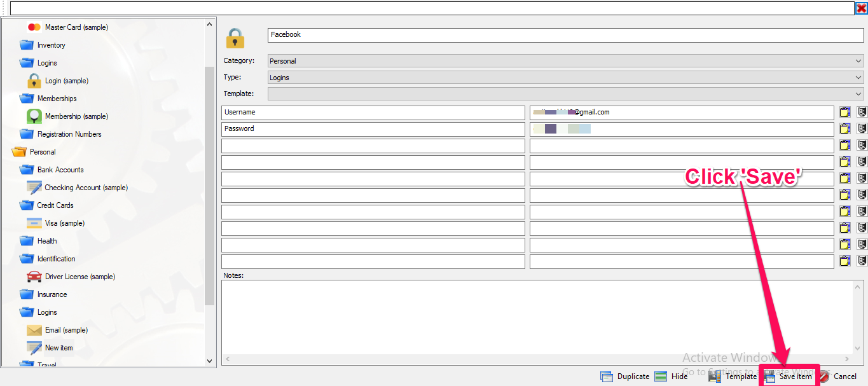Image resolution: width=868 pixels, height=386 pixels.
Task: Click the New item entry icon
Action: (x=34, y=348)
